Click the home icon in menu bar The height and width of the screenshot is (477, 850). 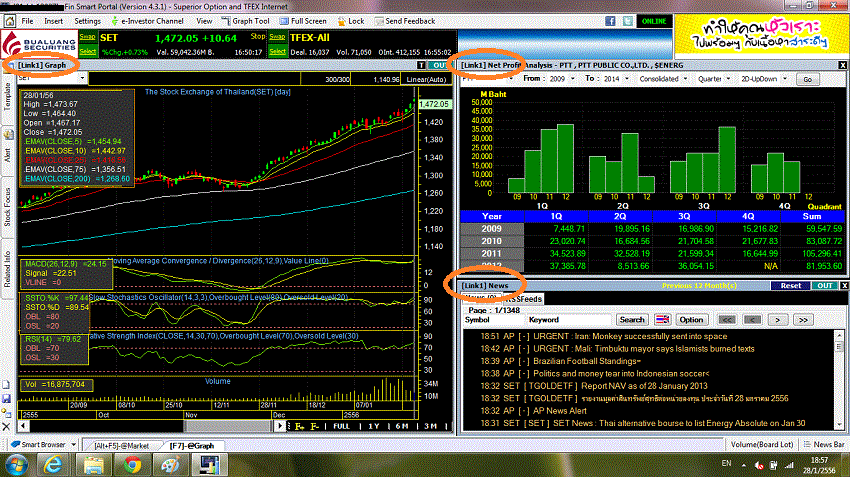tap(10, 21)
